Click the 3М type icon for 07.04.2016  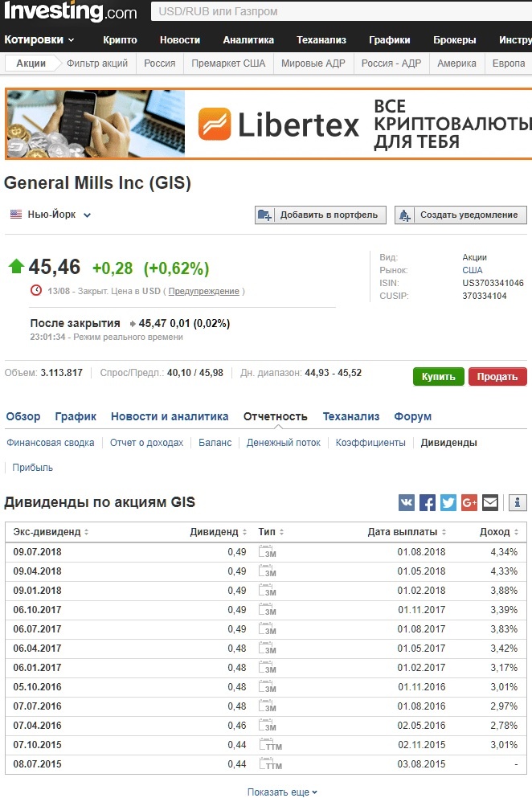(268, 725)
